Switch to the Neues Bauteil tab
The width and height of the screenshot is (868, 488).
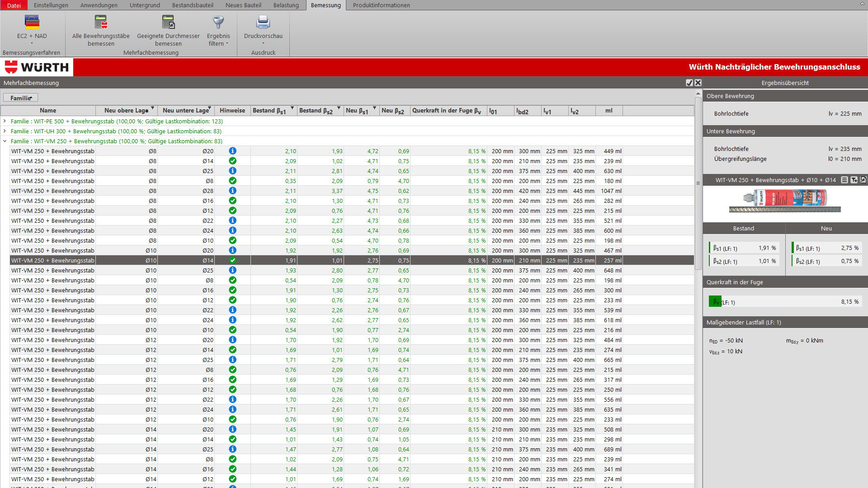pos(243,5)
